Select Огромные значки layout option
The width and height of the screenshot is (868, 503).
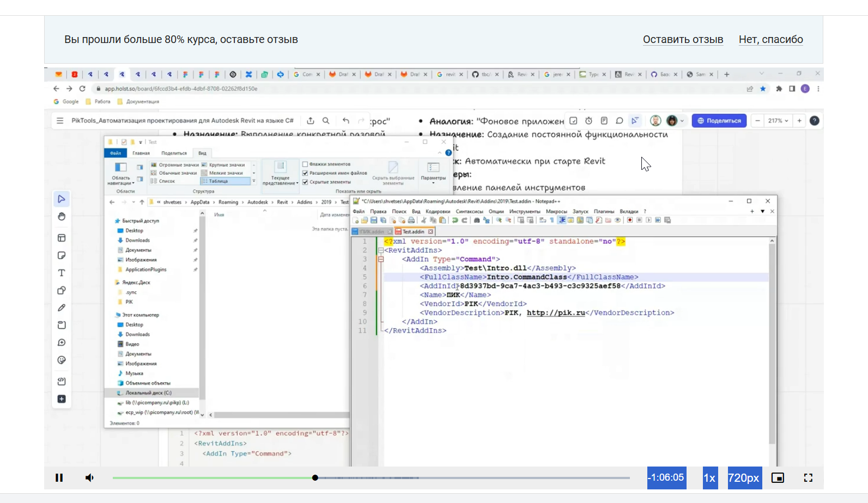174,165
